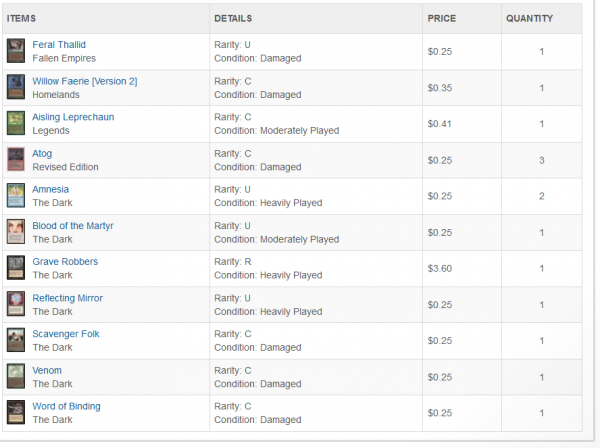The image size is (600, 448).
Task: Click the Atog card thumbnail
Action: point(16,159)
